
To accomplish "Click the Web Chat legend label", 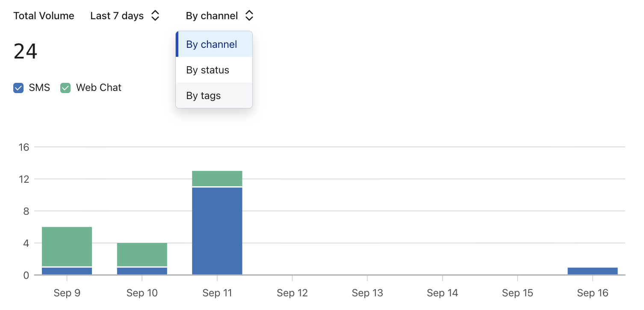I will pyautogui.click(x=99, y=88).
